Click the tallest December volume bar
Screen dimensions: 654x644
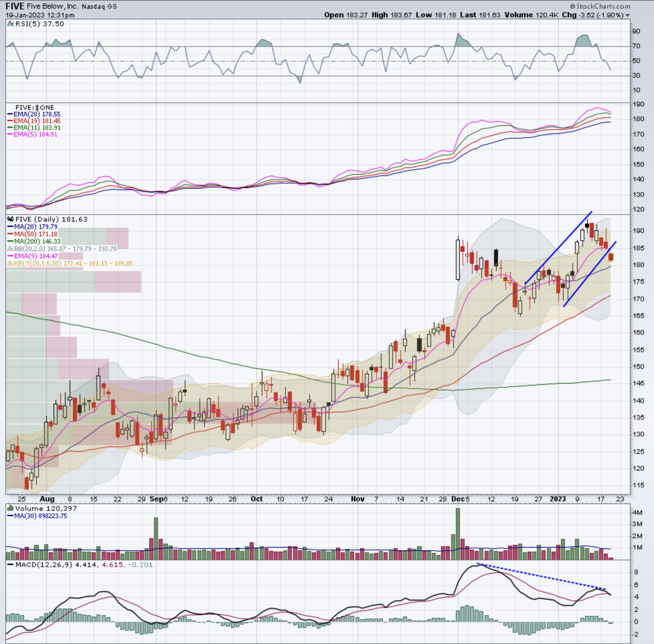pos(458,534)
